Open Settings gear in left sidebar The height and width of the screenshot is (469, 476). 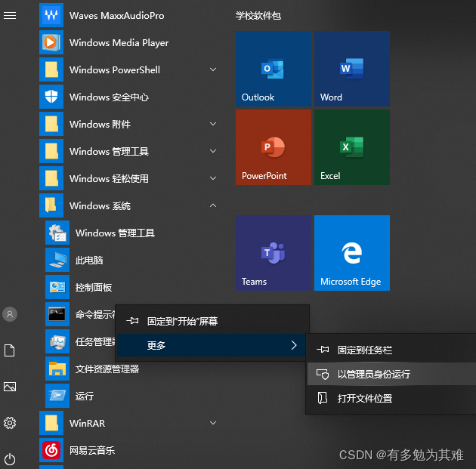10,423
